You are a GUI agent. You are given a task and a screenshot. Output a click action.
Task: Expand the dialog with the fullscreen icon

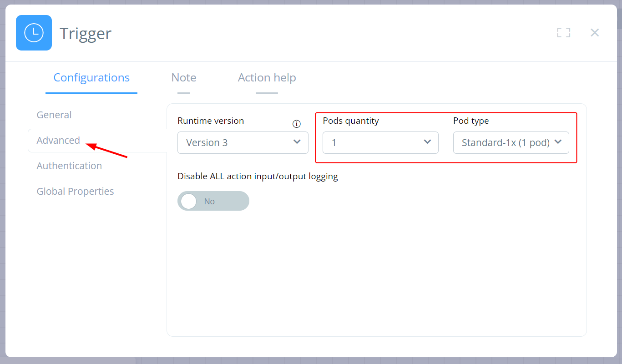pos(563,33)
